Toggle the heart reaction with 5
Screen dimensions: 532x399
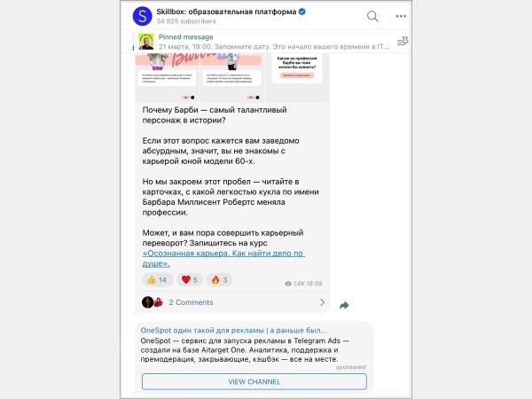[190, 280]
